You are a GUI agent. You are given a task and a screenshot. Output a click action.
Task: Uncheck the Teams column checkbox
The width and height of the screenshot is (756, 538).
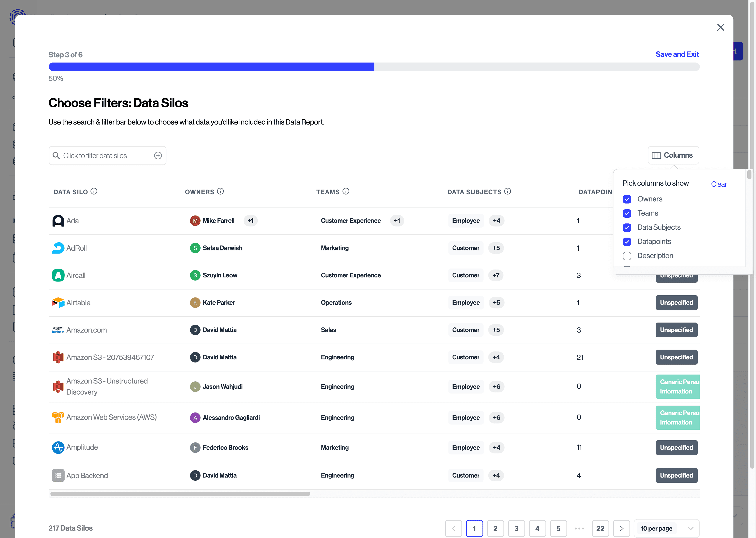[x=627, y=213]
